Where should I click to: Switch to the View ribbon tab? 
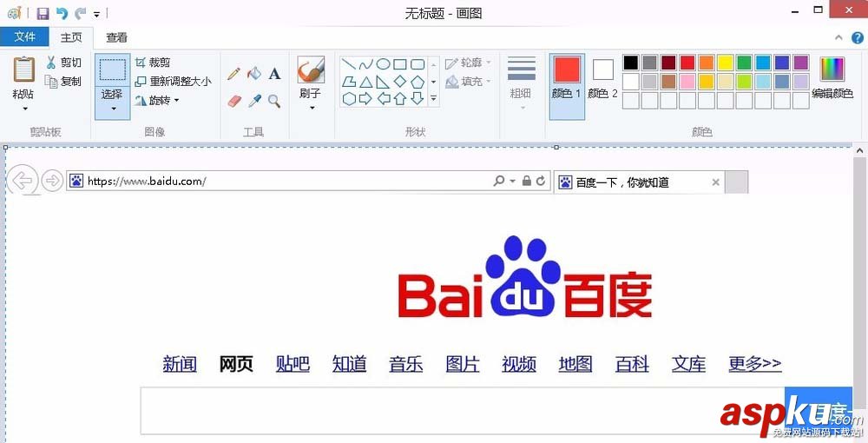click(117, 37)
